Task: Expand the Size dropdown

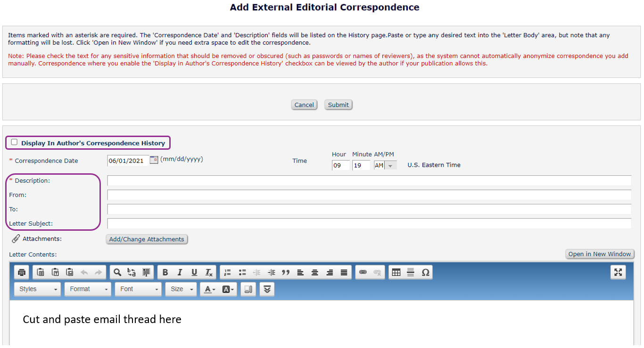Action: click(181, 289)
